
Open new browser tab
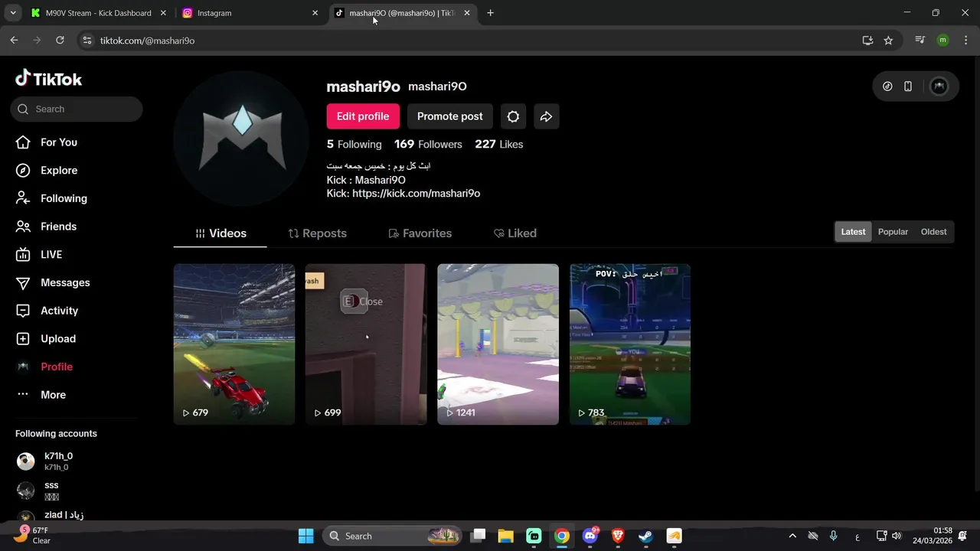click(x=490, y=13)
